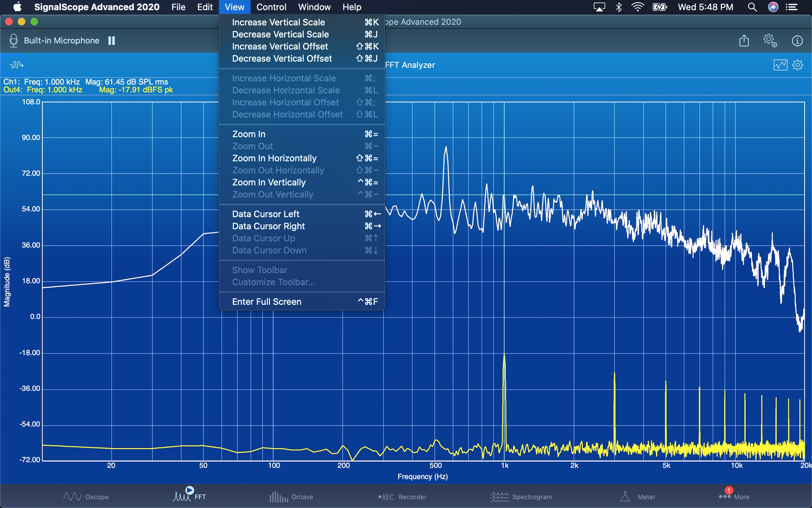Open the FFT Analyzer settings gear
The image size is (812, 508).
(798, 65)
